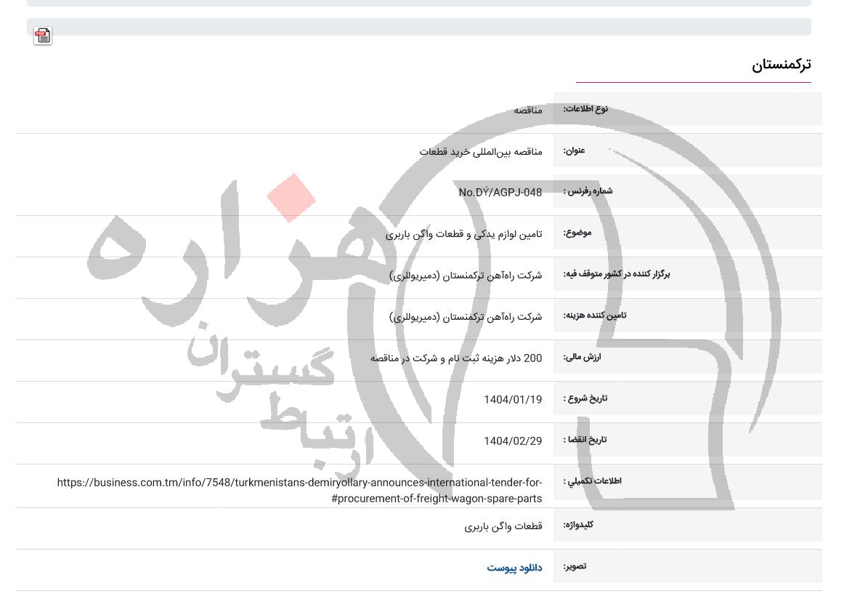Select the قطعات واگن باربری keyword value
868x615 pixels.
(x=503, y=526)
